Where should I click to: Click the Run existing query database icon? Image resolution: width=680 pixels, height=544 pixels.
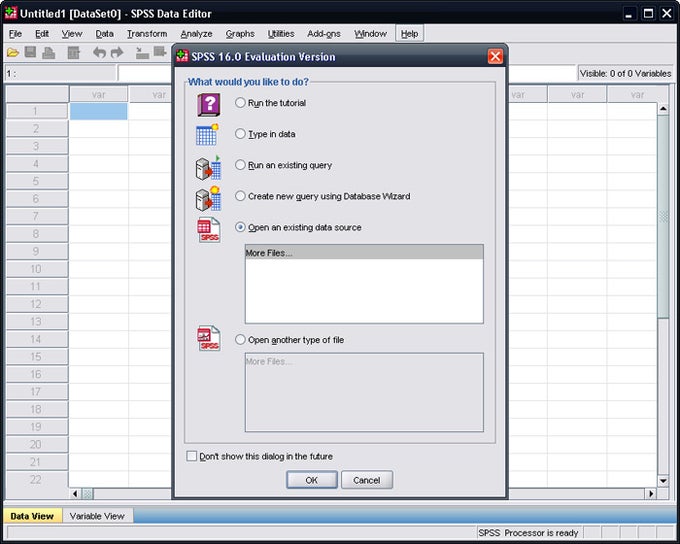pyautogui.click(x=209, y=168)
